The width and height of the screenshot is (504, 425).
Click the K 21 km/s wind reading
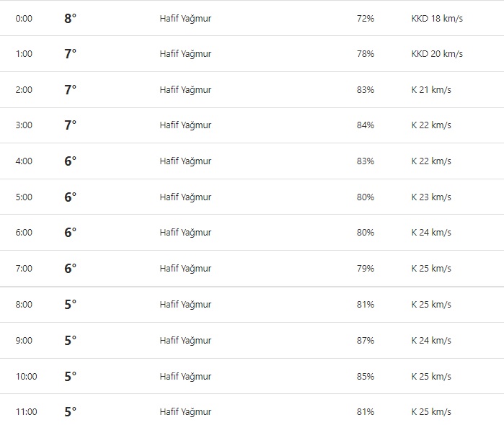pos(431,90)
